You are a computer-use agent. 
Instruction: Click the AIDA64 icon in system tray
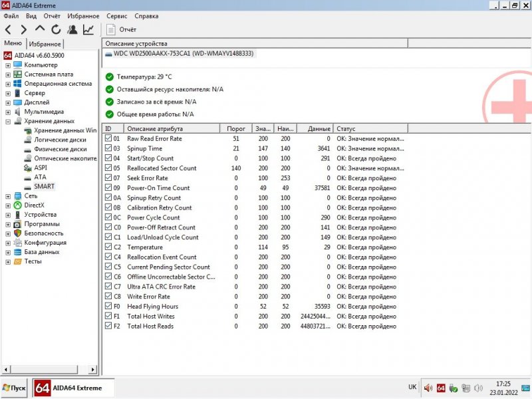click(440, 388)
